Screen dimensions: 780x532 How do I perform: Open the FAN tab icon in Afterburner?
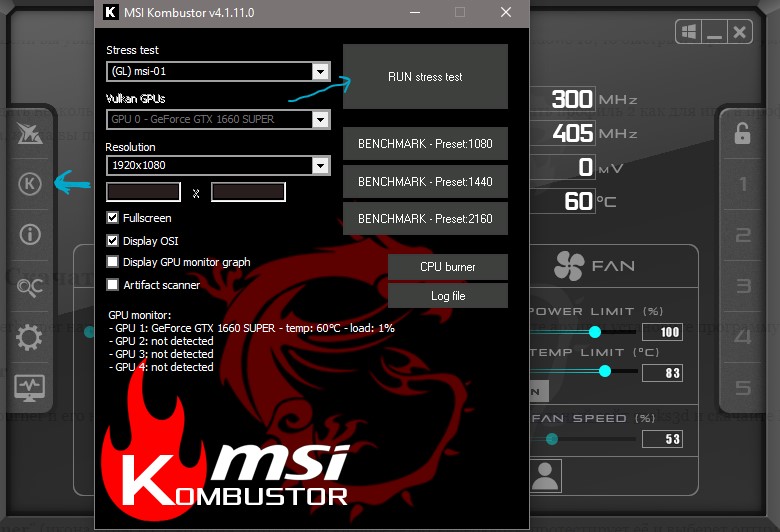[x=569, y=266]
